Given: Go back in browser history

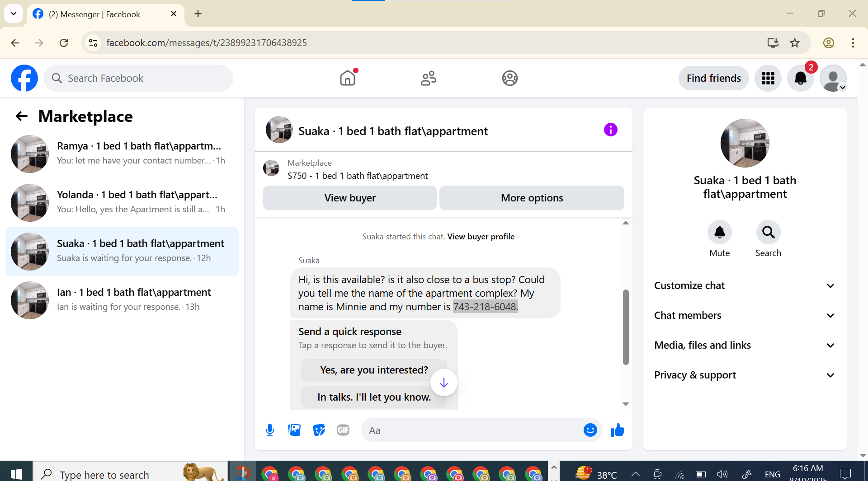Looking at the screenshot, I should click(x=15, y=42).
